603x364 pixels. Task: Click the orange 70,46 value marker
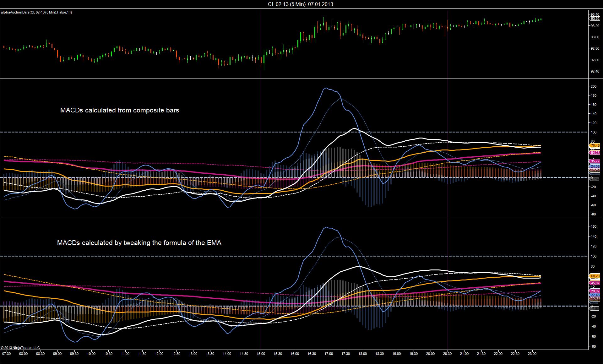[595, 146]
